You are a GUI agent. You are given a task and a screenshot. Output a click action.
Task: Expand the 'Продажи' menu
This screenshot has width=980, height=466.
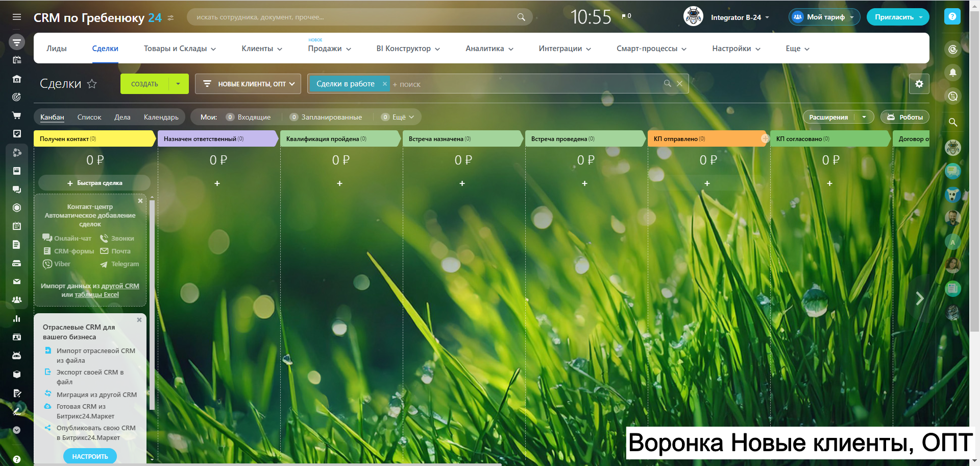point(329,49)
